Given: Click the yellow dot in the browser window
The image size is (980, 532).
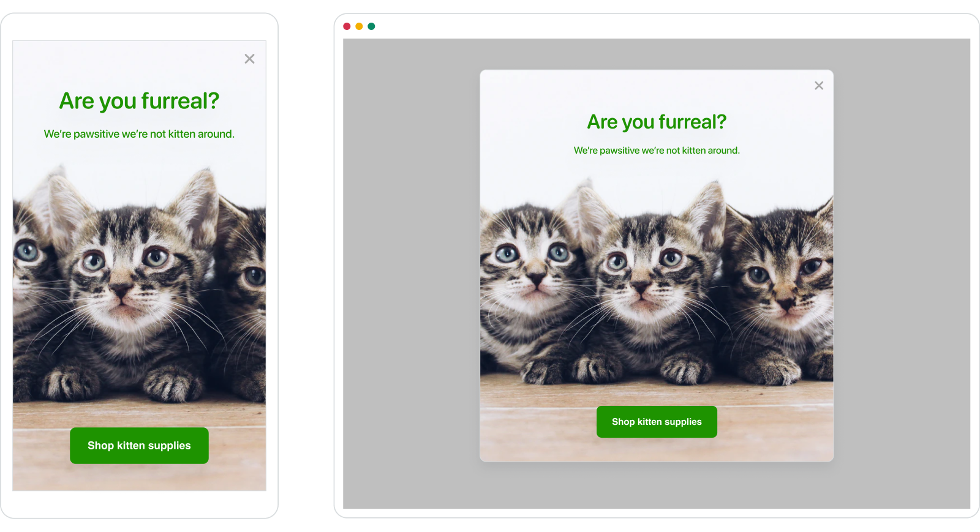Looking at the screenshot, I should click(359, 26).
